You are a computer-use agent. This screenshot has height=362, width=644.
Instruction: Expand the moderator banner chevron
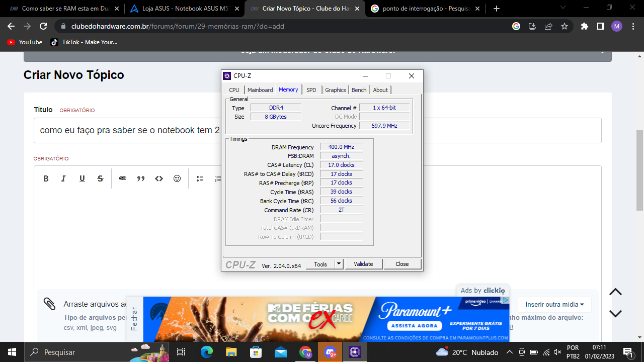point(602,52)
